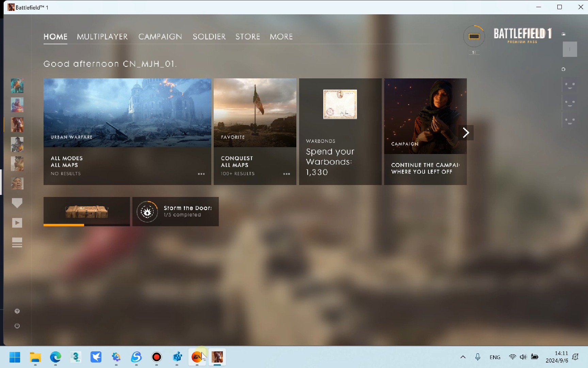Open the help question mark icon

17,311
